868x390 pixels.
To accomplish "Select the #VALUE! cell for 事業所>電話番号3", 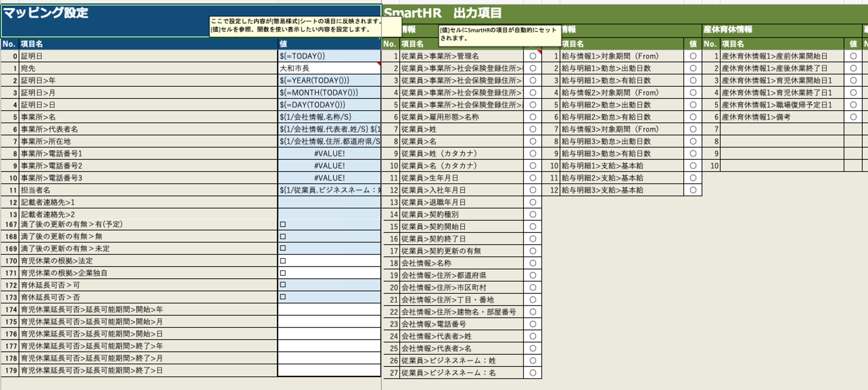I will pyautogui.click(x=329, y=178).
